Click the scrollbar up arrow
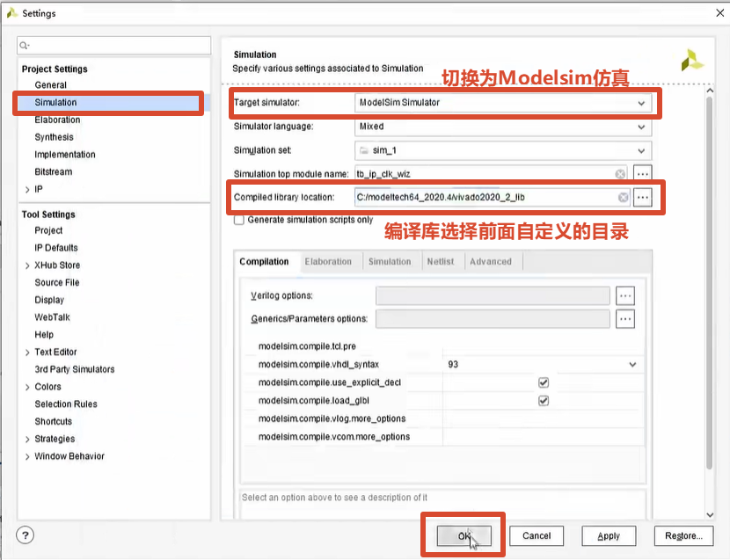730x560 pixels. (710, 91)
